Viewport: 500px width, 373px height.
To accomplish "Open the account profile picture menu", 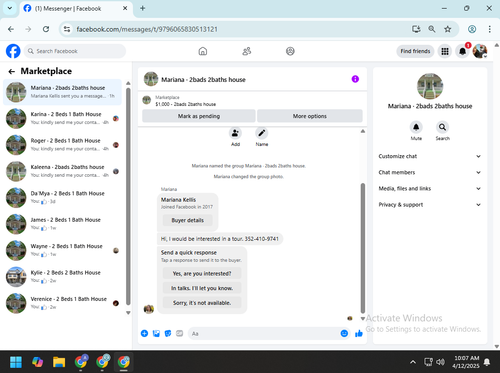I will coord(480,51).
